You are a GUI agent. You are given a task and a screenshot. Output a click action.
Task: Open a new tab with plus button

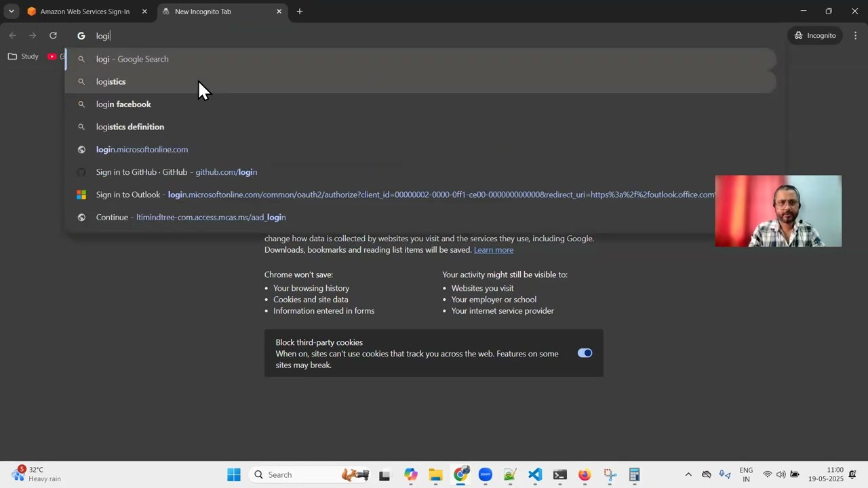pyautogui.click(x=300, y=12)
